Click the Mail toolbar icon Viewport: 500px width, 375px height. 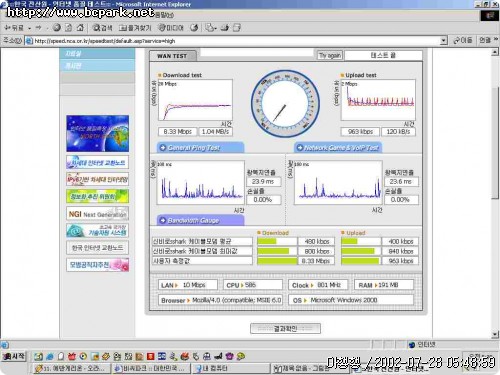tap(209, 28)
